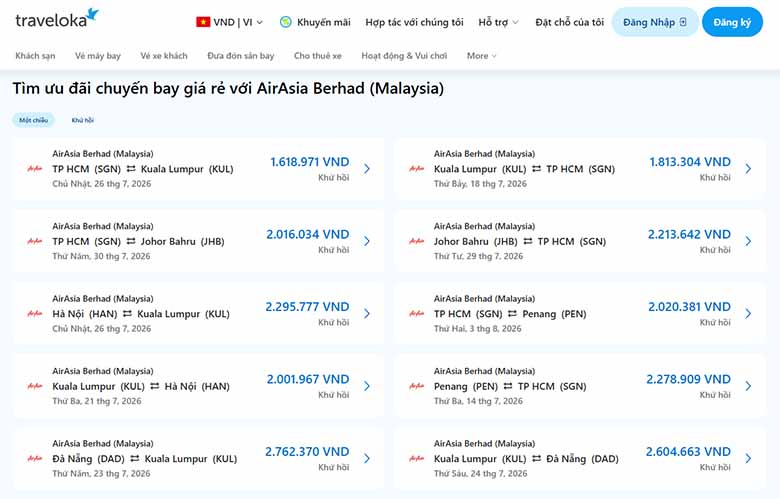Viewport: 780px width, 499px height.
Task: Open Khuyến mãi promotions link
Action: tap(323, 22)
